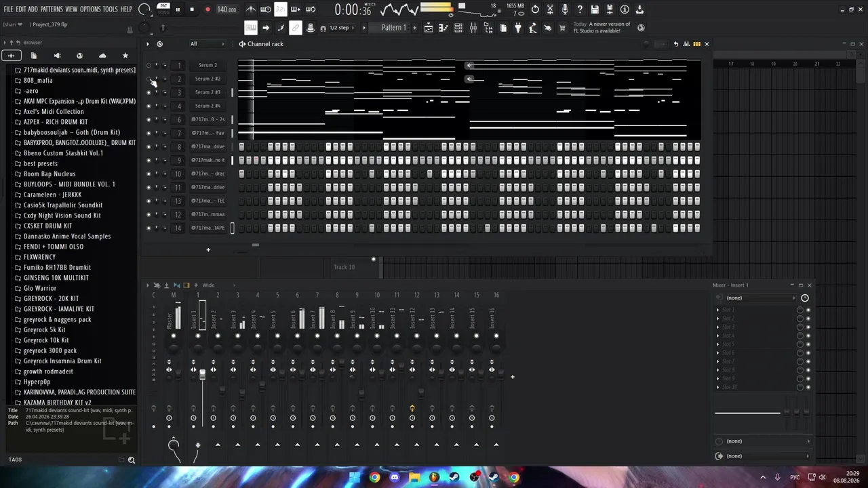The image size is (868, 488).
Task: Play the channel rack pattern arrow
Action: (x=148, y=44)
